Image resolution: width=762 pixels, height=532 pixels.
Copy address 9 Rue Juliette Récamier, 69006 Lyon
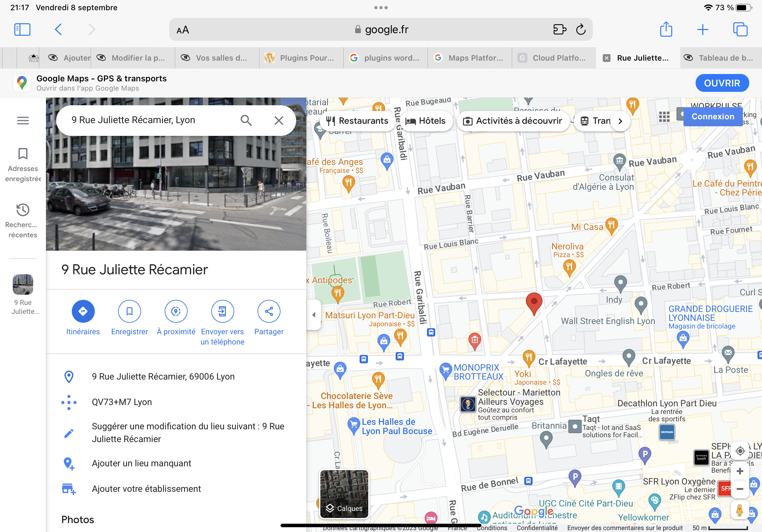tap(176, 376)
